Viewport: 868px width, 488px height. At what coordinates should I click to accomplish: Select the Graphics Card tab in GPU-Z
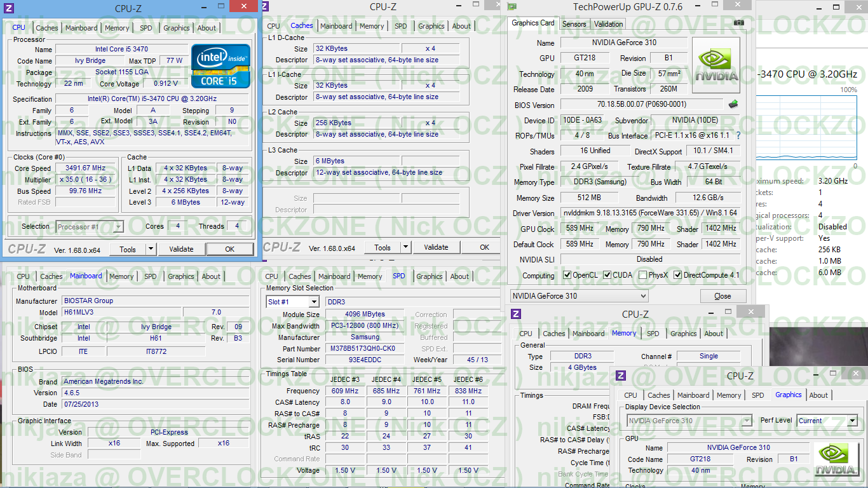(x=533, y=23)
